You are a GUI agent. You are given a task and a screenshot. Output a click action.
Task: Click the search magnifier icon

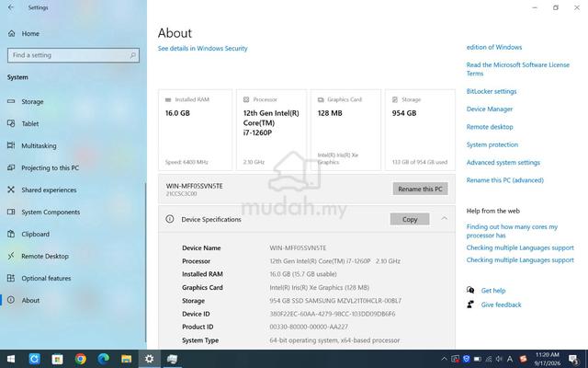pos(132,55)
